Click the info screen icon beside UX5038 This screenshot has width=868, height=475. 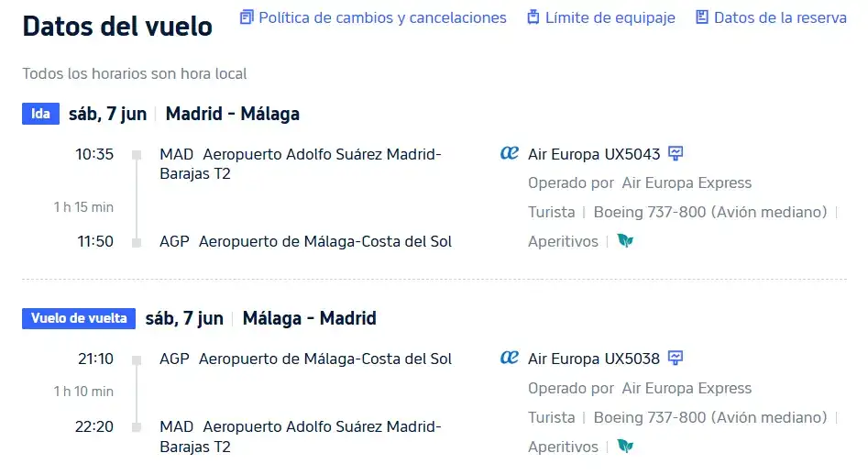pyautogui.click(x=676, y=359)
